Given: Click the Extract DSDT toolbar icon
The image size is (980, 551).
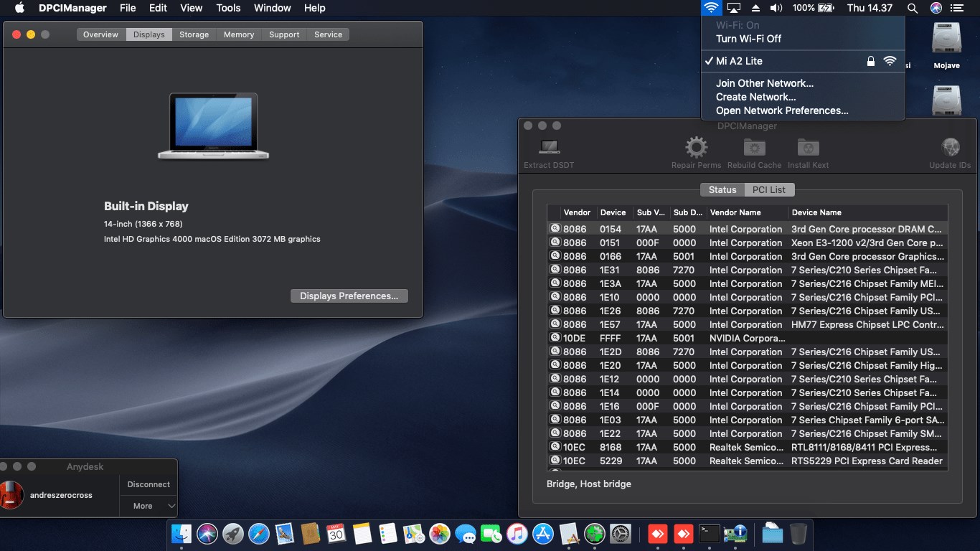Looking at the screenshot, I should pos(549,148).
